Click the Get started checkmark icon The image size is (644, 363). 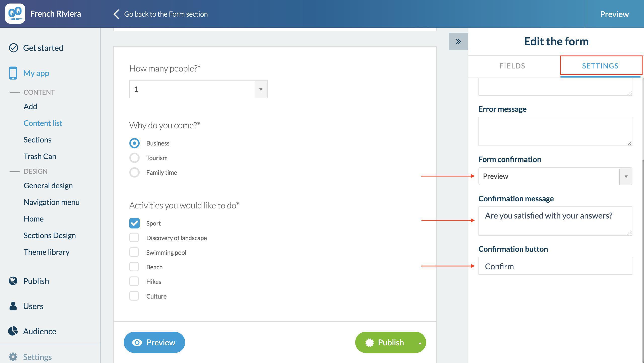coord(13,48)
